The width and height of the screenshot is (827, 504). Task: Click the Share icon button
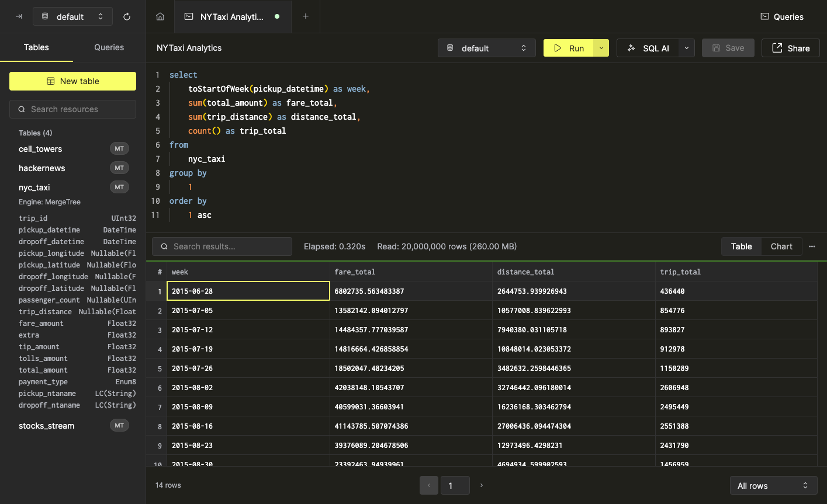790,48
